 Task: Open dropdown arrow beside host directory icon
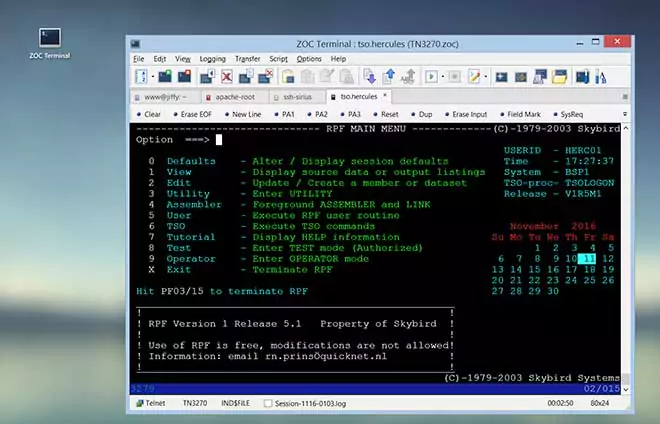click(152, 77)
